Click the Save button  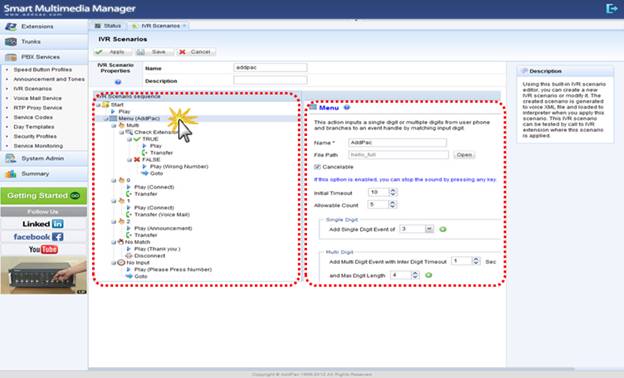click(x=154, y=52)
